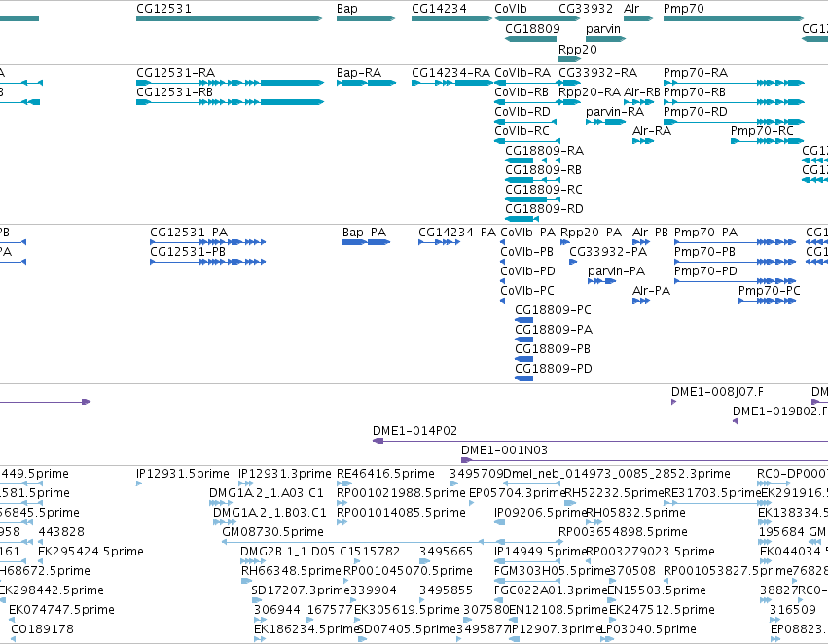
Task: Click the Bap-RA transcript label
Action: click(359, 72)
